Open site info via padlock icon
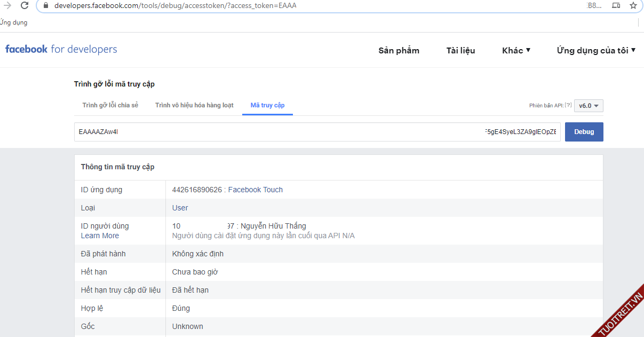The height and width of the screenshot is (337, 644). point(45,6)
